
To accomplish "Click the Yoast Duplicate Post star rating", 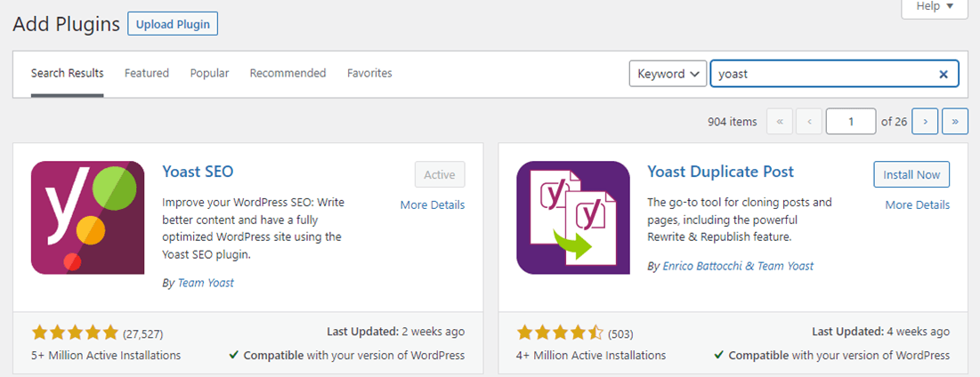I will click(560, 333).
